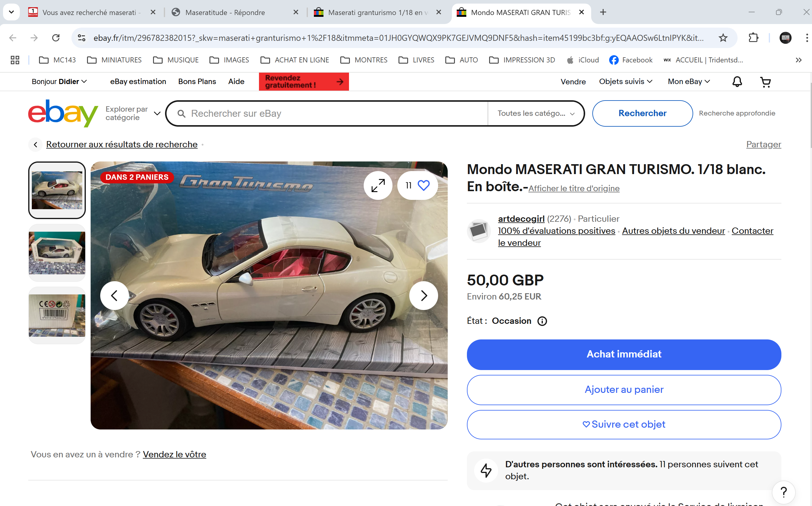Toggle the heart watch counter on image
Viewport: 812px width, 506px height.
(417, 185)
